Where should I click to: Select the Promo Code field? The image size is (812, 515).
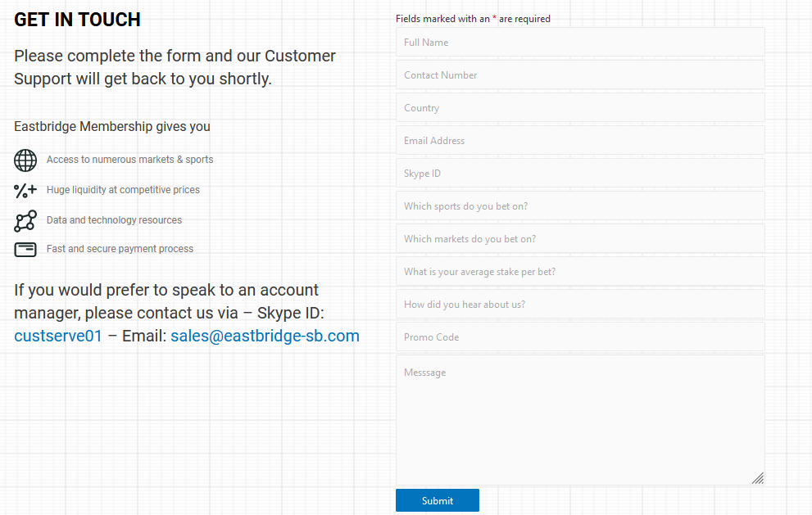pyautogui.click(x=580, y=337)
